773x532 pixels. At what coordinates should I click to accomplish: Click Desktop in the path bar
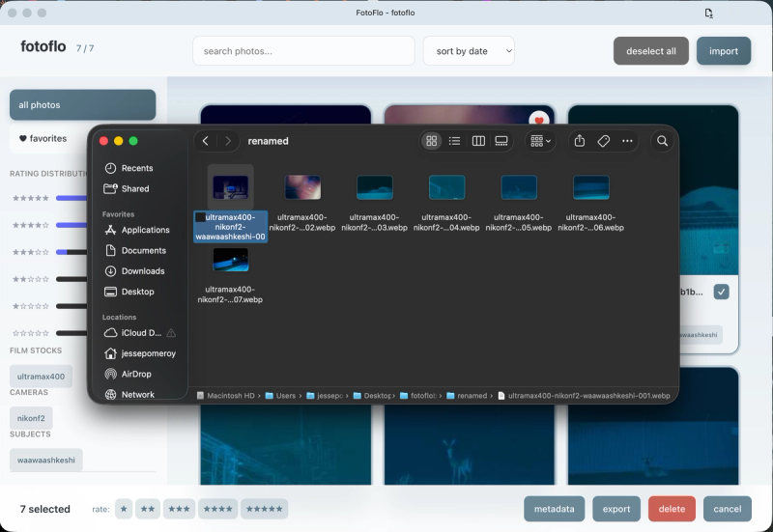(x=373, y=396)
